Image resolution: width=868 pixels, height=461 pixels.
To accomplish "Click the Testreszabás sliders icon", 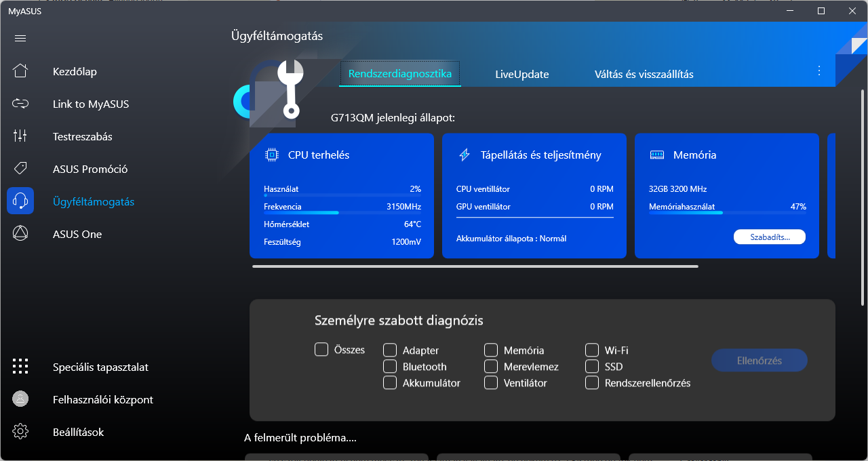I will 20,136.
